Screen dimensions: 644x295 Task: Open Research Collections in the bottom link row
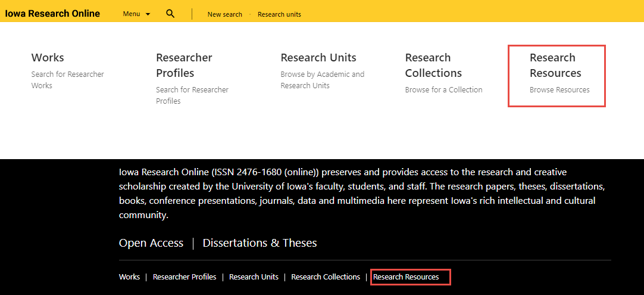click(326, 277)
